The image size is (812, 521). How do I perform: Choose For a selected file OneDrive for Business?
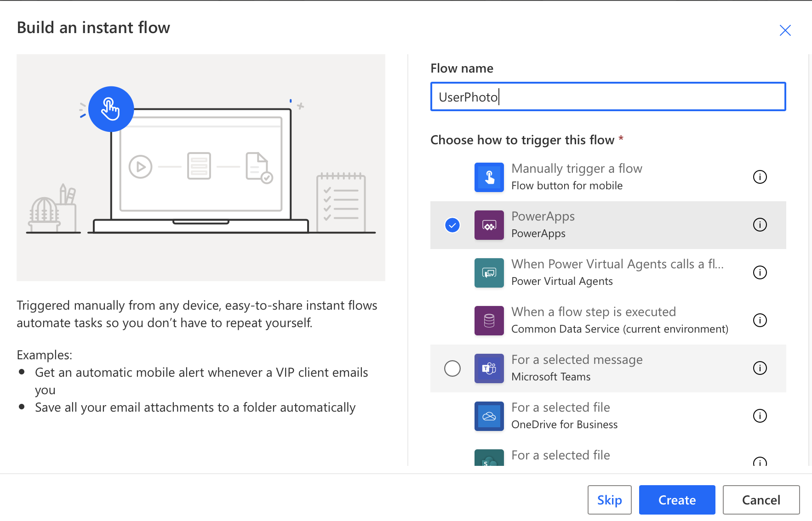pyautogui.click(x=608, y=416)
